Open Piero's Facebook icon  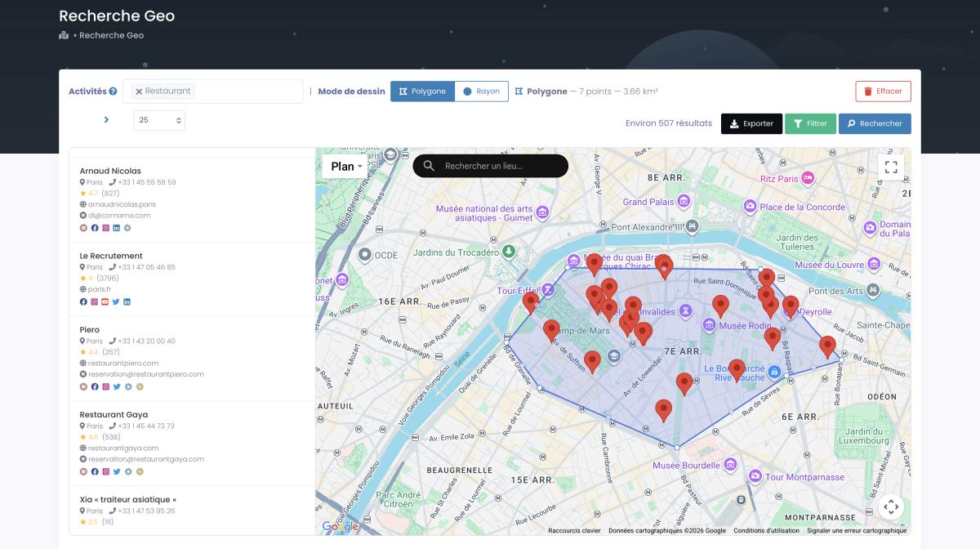94,386
